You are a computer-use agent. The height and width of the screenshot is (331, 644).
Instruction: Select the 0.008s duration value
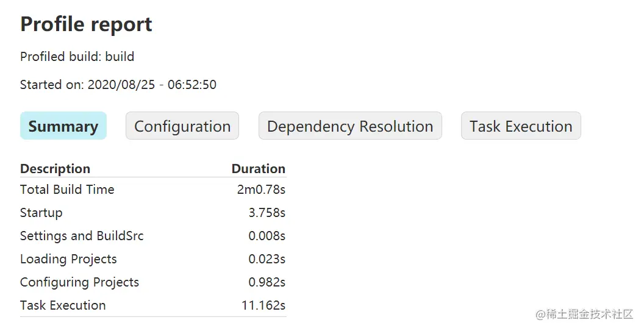(x=267, y=236)
